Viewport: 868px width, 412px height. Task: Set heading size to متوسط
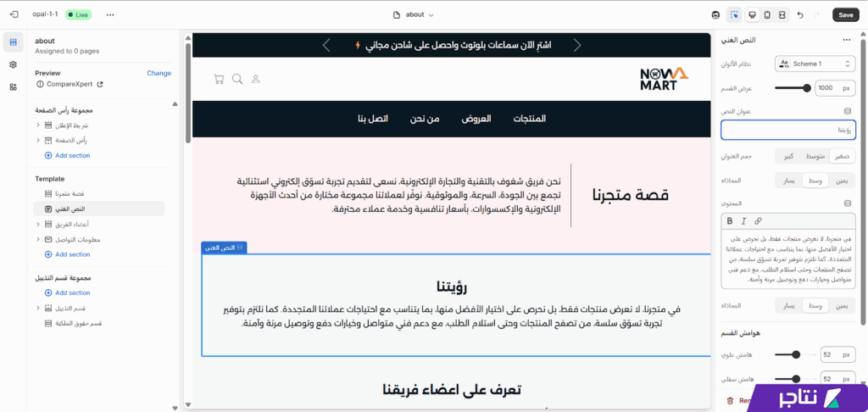click(815, 156)
